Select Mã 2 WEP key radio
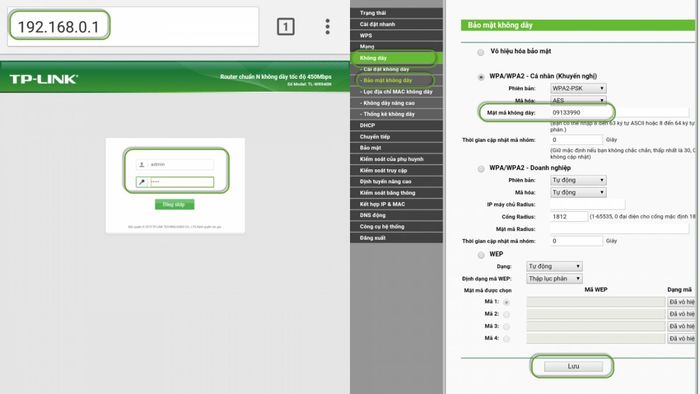700x394 pixels. click(x=506, y=315)
